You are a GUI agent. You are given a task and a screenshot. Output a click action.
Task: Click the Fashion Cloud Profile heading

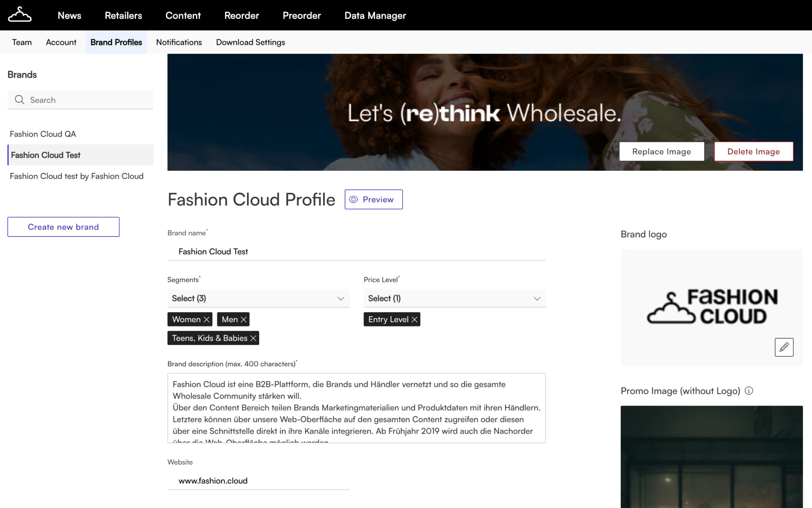251,200
